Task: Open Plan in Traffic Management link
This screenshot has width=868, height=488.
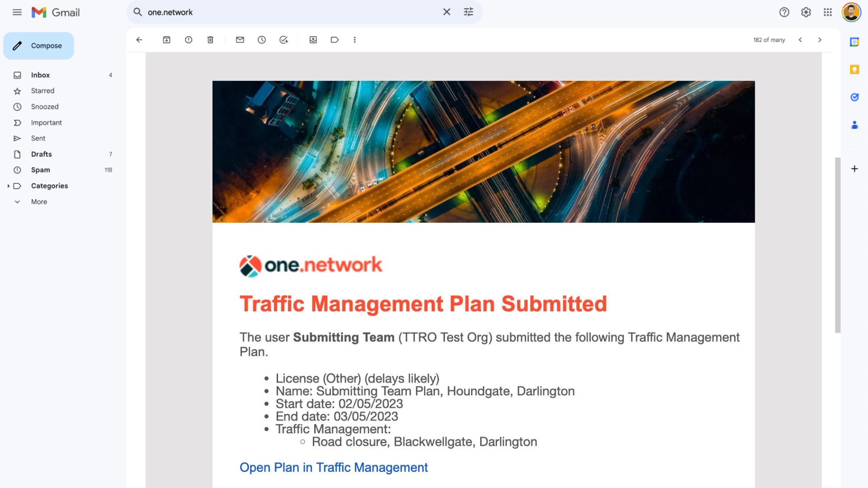Action: tap(334, 468)
